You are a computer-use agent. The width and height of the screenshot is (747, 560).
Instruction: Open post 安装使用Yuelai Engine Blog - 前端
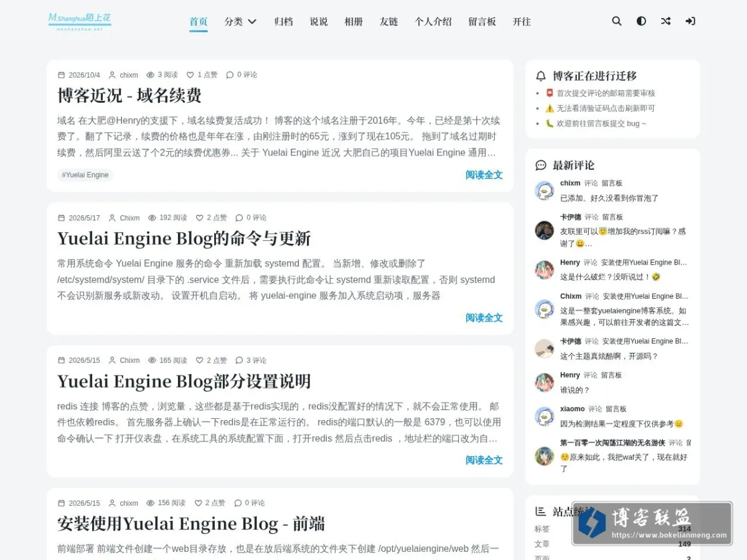tap(191, 523)
